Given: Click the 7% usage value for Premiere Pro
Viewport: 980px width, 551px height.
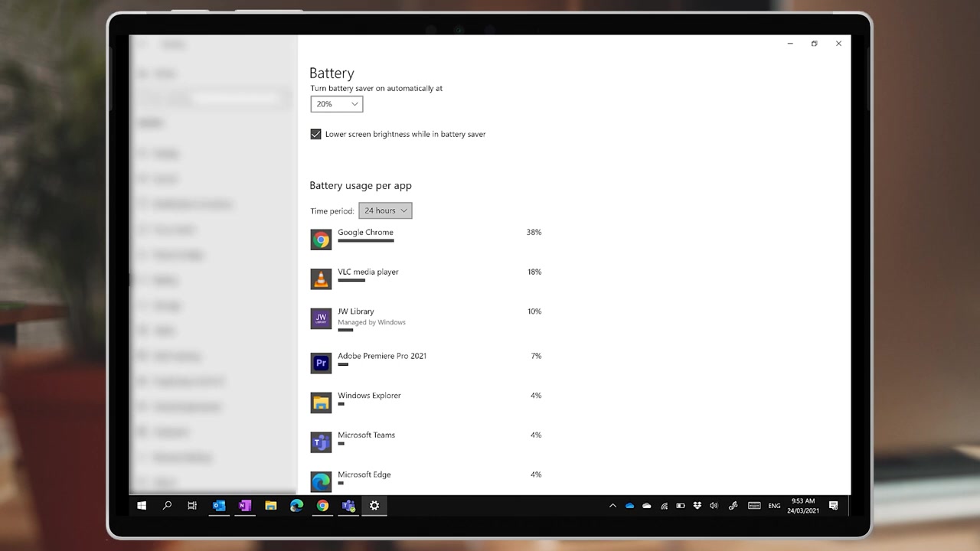Looking at the screenshot, I should point(536,356).
